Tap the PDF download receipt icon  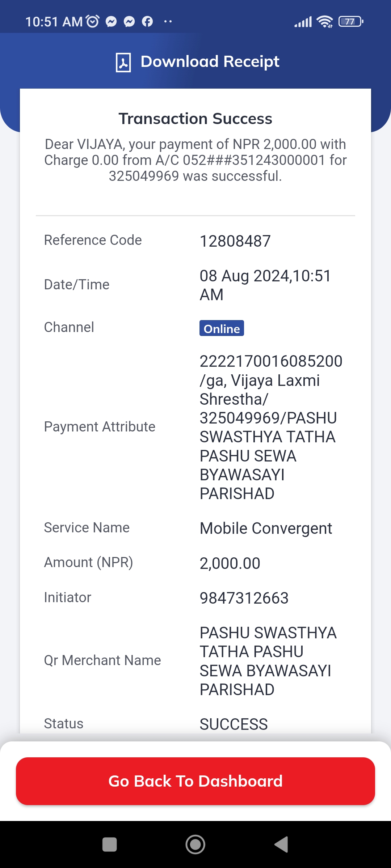[123, 62]
